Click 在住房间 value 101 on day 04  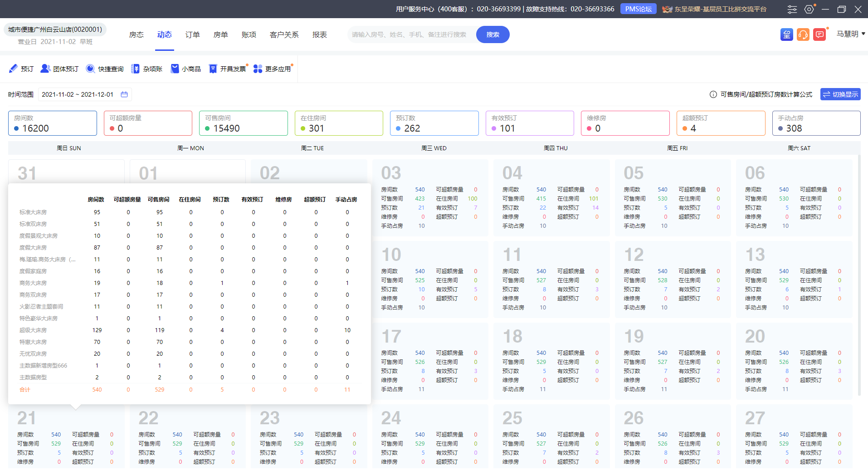[593, 198]
